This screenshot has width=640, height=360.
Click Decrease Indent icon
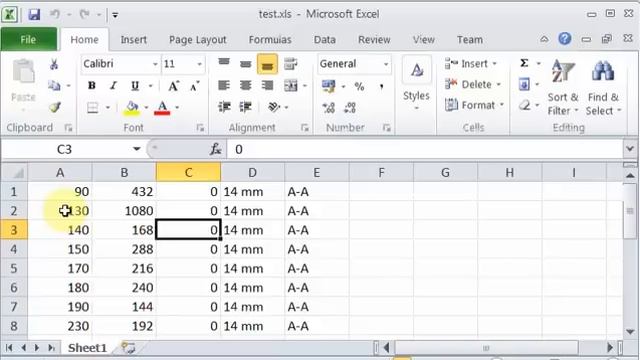[x=224, y=107]
